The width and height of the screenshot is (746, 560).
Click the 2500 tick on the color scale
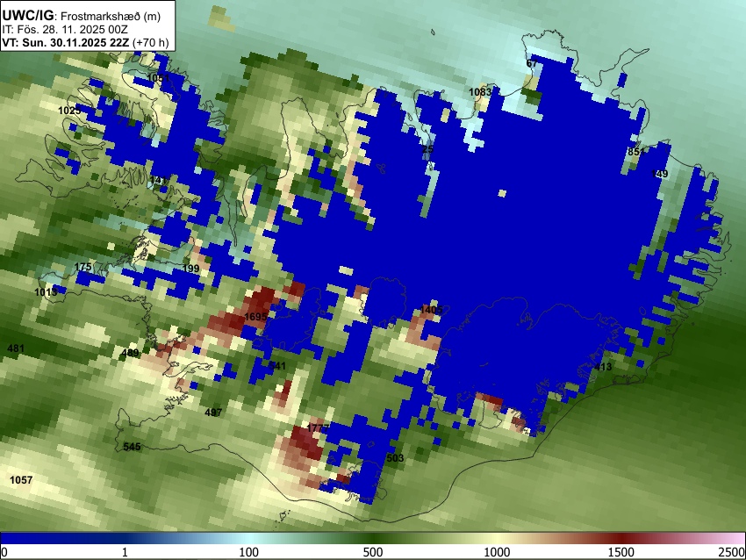point(733,552)
